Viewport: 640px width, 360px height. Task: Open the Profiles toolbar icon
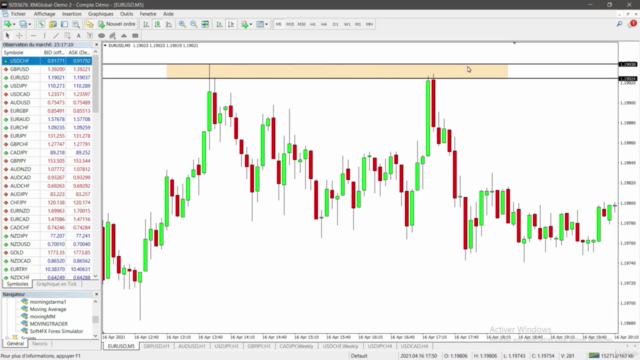point(23,24)
